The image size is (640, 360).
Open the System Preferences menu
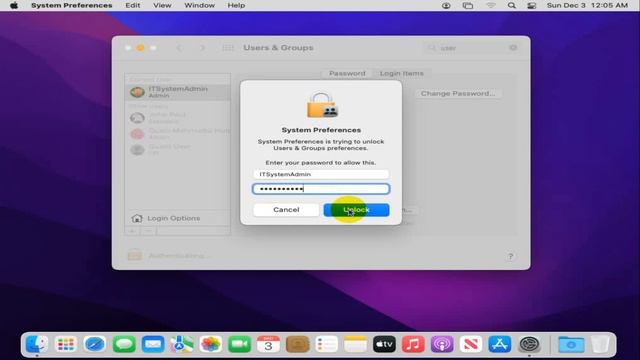[x=71, y=5]
